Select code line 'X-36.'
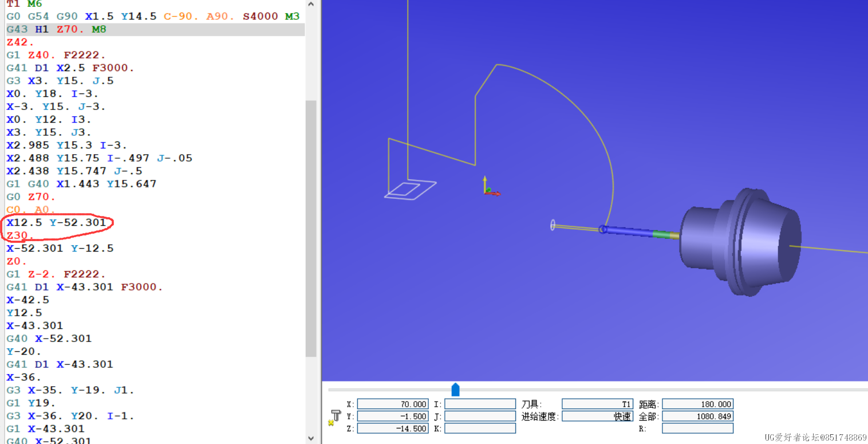 pos(24,377)
